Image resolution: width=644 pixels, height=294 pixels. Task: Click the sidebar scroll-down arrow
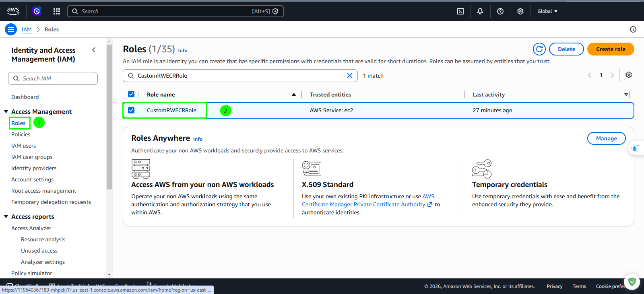(109, 275)
